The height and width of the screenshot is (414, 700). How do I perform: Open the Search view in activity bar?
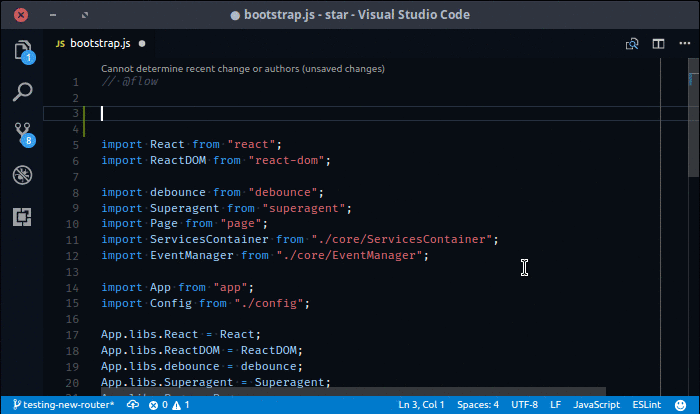pos(22,92)
